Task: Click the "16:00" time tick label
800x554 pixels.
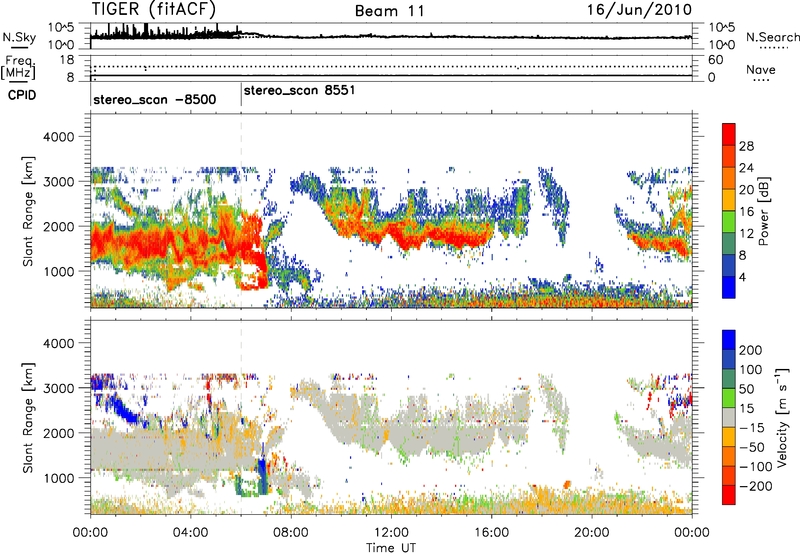Action: click(x=491, y=533)
